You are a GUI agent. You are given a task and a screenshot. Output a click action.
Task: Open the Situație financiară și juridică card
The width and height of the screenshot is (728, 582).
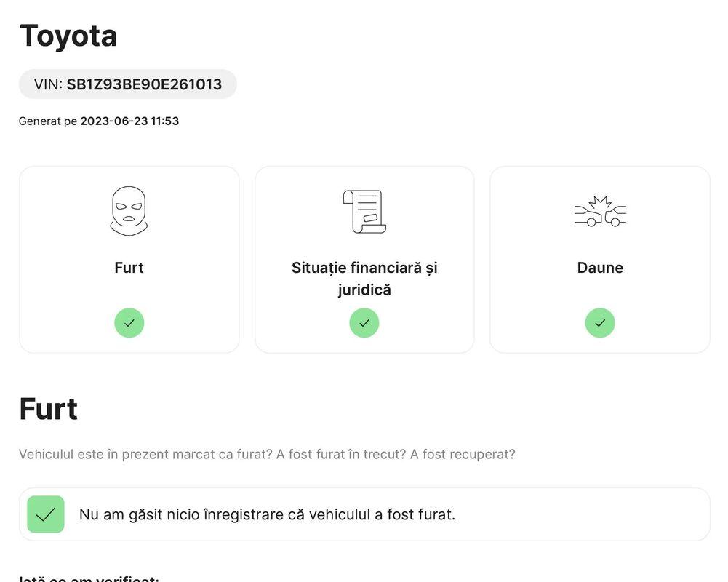pyautogui.click(x=364, y=260)
